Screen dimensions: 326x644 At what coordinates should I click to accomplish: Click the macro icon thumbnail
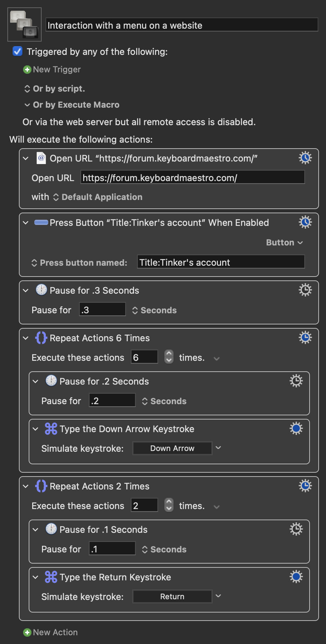[24, 24]
